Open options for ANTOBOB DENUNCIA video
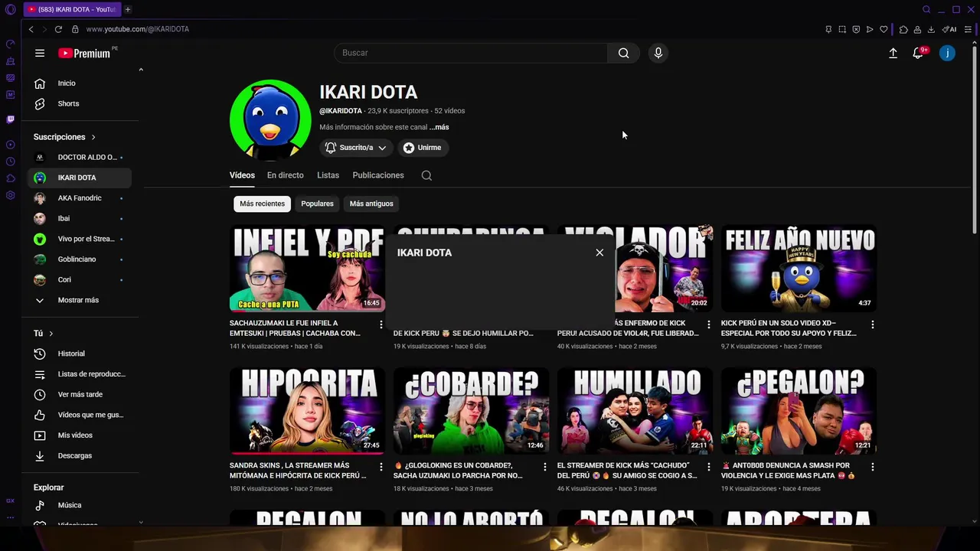Screen dimensions: 980x551 click(x=872, y=467)
